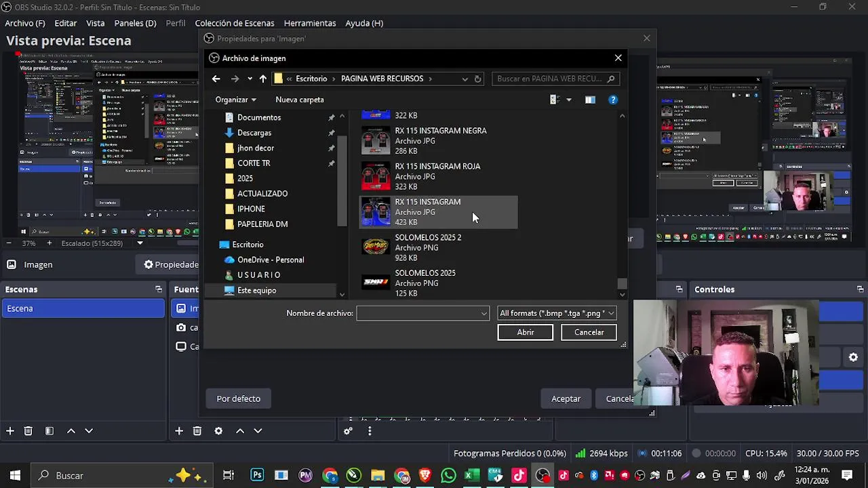
Task: Select Este equipo in sidebar
Action: coord(256,290)
